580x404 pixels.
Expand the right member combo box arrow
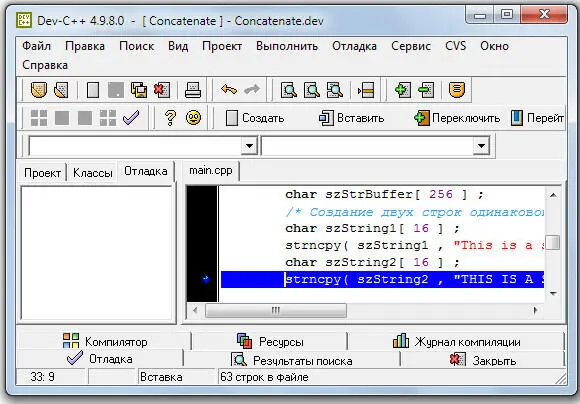(x=481, y=146)
